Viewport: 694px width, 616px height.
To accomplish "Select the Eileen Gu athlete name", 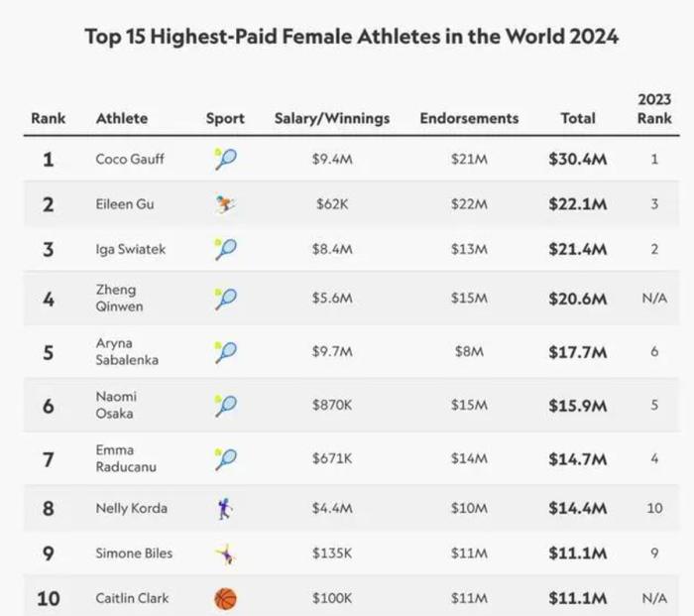I will (x=125, y=204).
